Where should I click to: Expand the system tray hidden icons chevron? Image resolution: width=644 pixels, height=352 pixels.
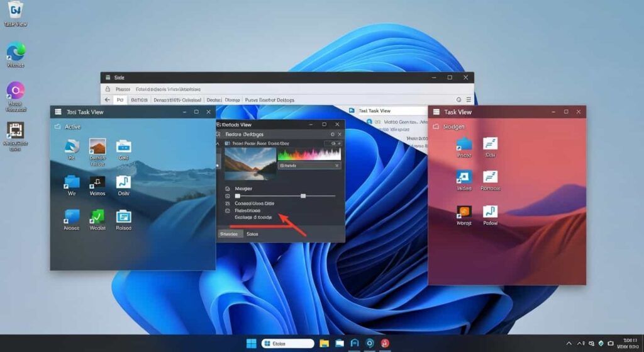[569, 343]
